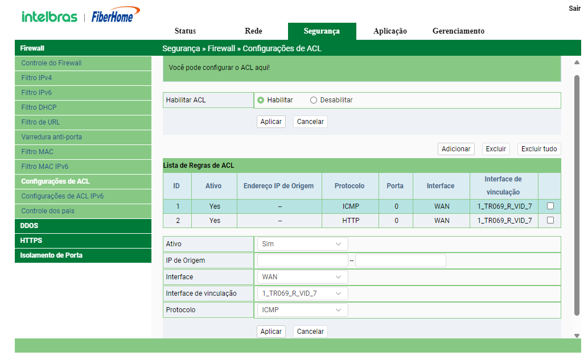The height and width of the screenshot is (364, 588).
Task: Click the Habilitar ACL label
Action: (x=186, y=100)
